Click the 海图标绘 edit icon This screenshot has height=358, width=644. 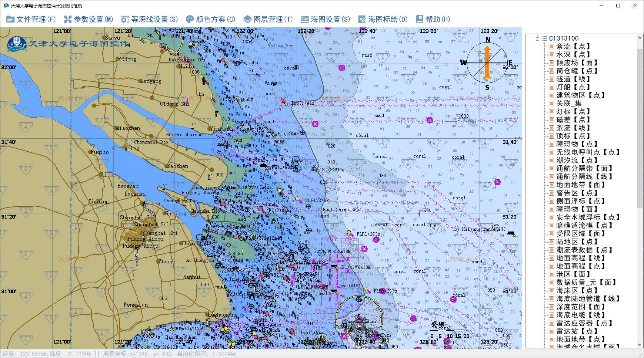tap(362, 19)
